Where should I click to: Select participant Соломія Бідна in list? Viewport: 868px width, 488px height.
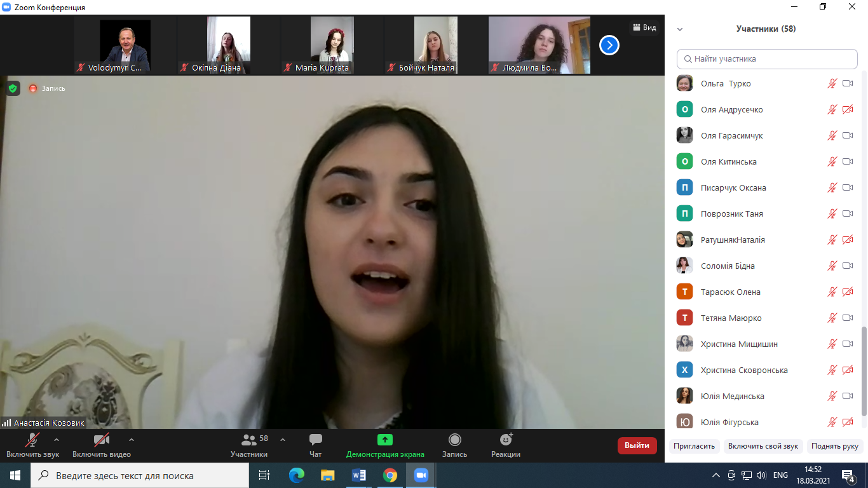click(x=728, y=266)
